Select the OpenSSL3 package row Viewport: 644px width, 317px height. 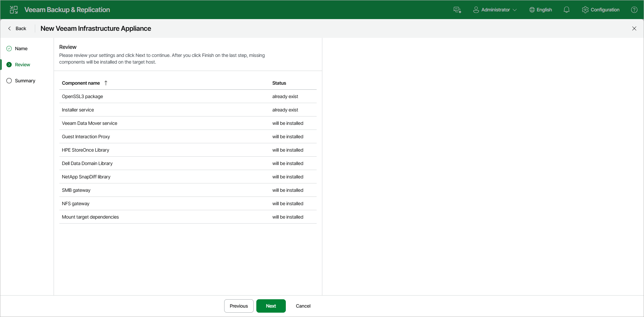coord(188,96)
